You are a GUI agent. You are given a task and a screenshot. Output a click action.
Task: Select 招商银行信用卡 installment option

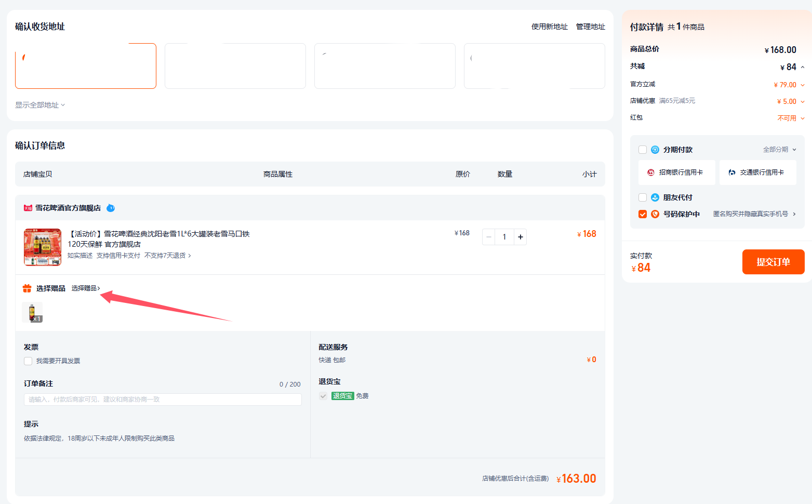(x=676, y=173)
